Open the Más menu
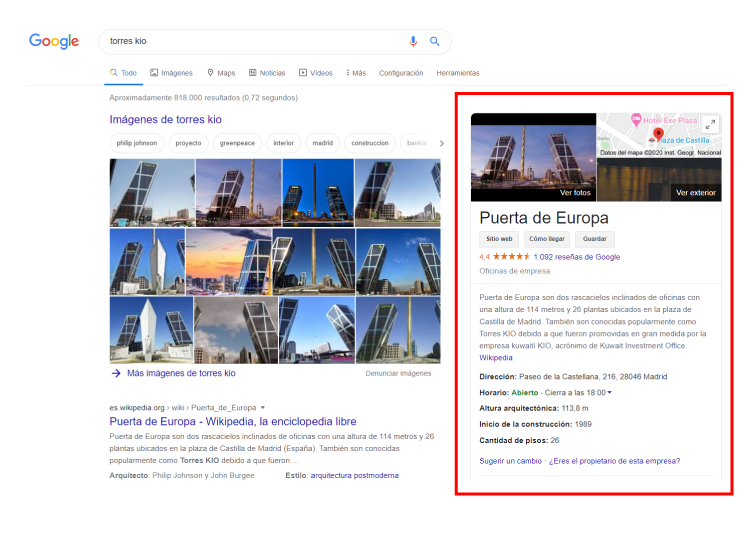The width and height of the screenshot is (750, 533). [356, 73]
